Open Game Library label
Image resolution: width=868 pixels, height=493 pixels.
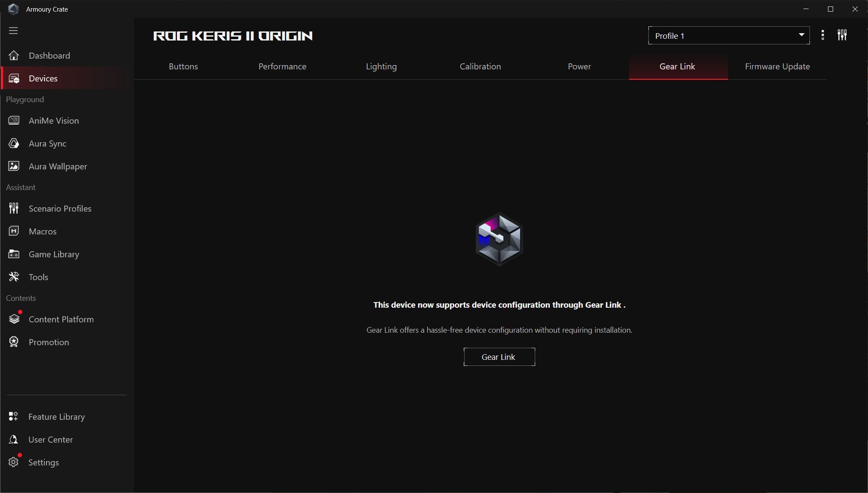pos(54,255)
